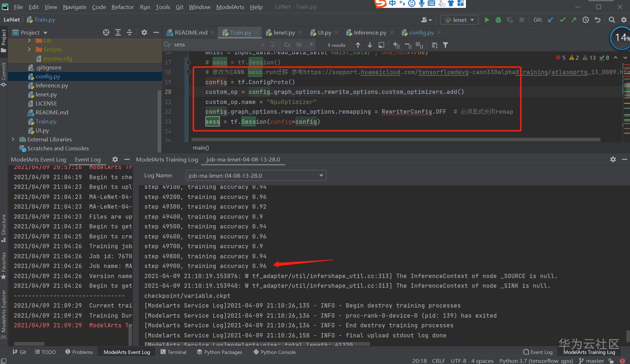This screenshot has width=630, height=364.
Task: Click Git update project arrow icon
Action: 550,20
